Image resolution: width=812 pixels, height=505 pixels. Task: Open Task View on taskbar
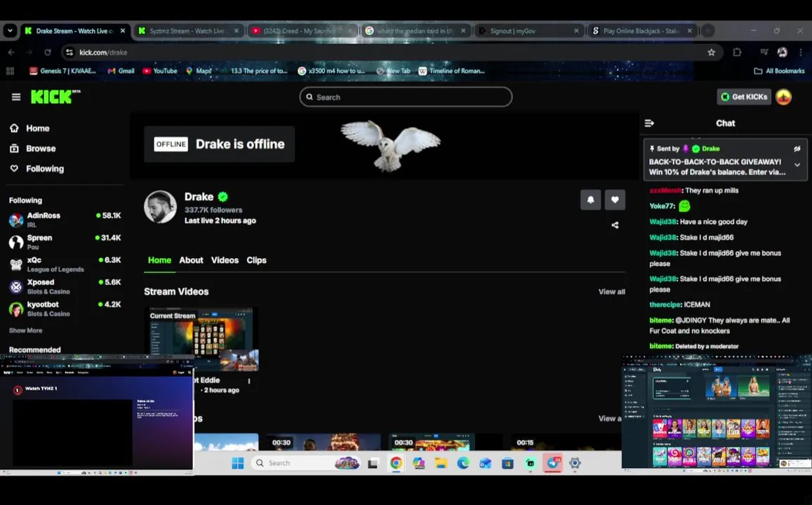(x=373, y=463)
